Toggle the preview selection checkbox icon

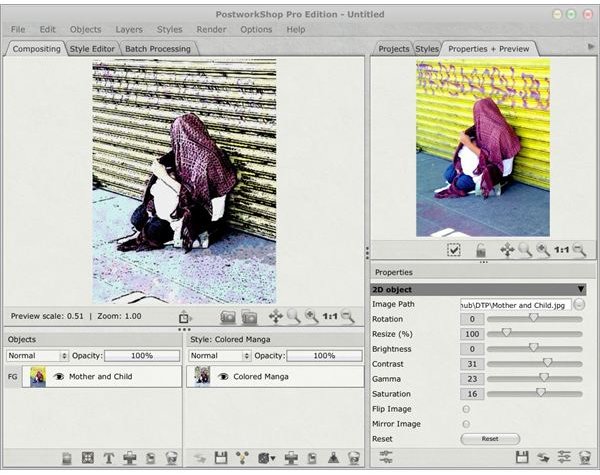454,250
